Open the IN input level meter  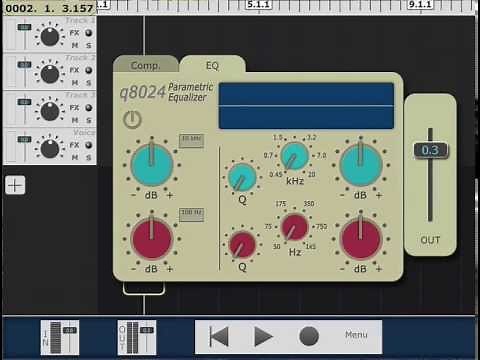coord(60,337)
